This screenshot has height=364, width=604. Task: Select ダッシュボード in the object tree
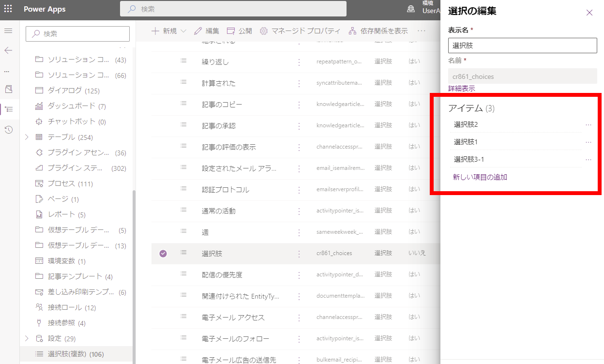72,106
